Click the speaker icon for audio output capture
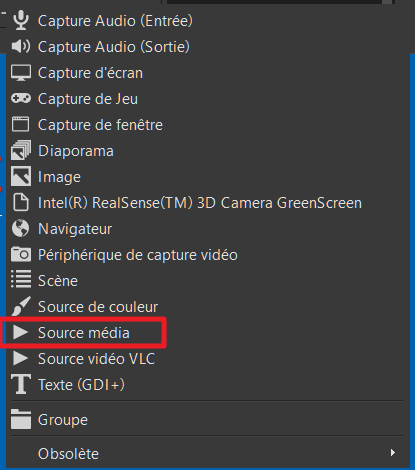Viewport: 415px width, 470px height. pyautogui.click(x=21, y=46)
